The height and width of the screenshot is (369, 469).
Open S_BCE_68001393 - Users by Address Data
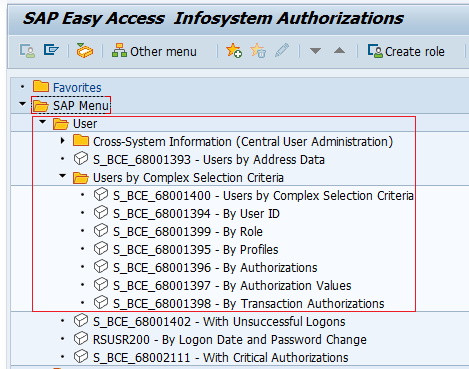[x=209, y=160]
